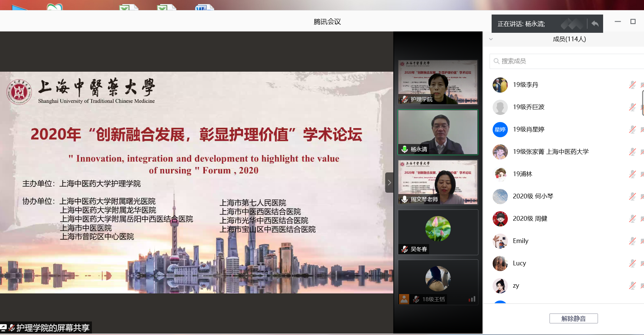Click the 成员(114人) panel header
The width and height of the screenshot is (644, 335).
569,39
